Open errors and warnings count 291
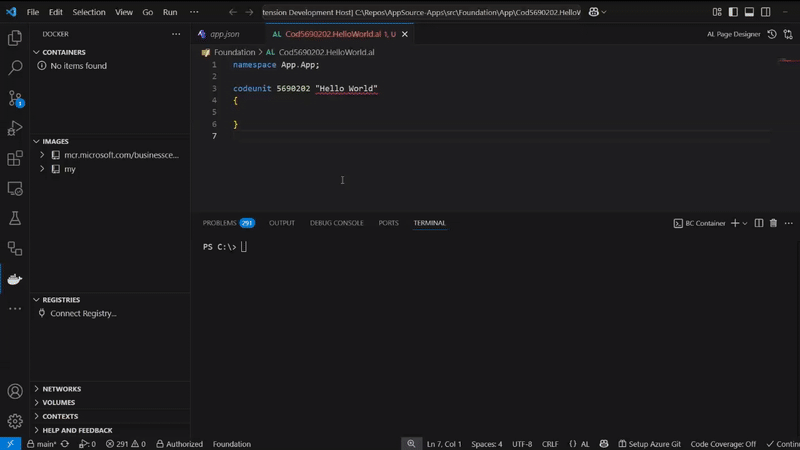The width and height of the screenshot is (800, 450). click(x=126, y=444)
